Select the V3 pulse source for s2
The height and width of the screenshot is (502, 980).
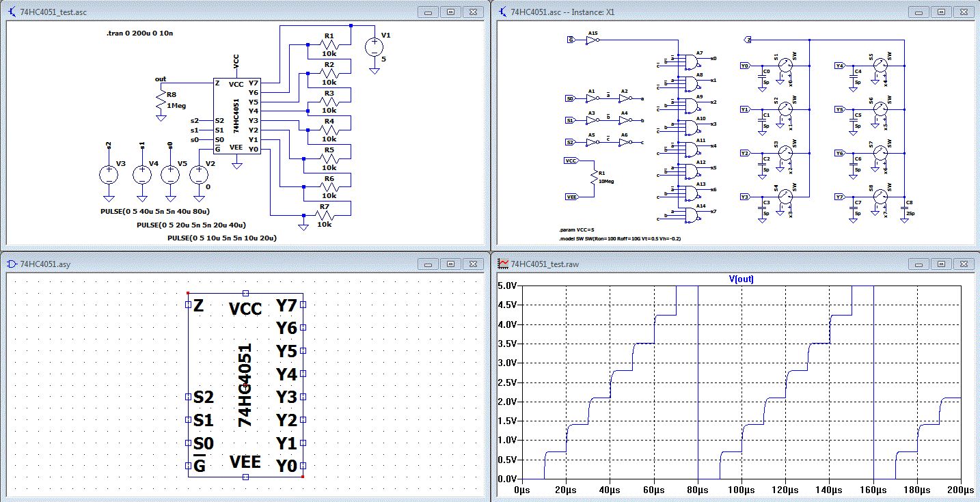(x=108, y=173)
